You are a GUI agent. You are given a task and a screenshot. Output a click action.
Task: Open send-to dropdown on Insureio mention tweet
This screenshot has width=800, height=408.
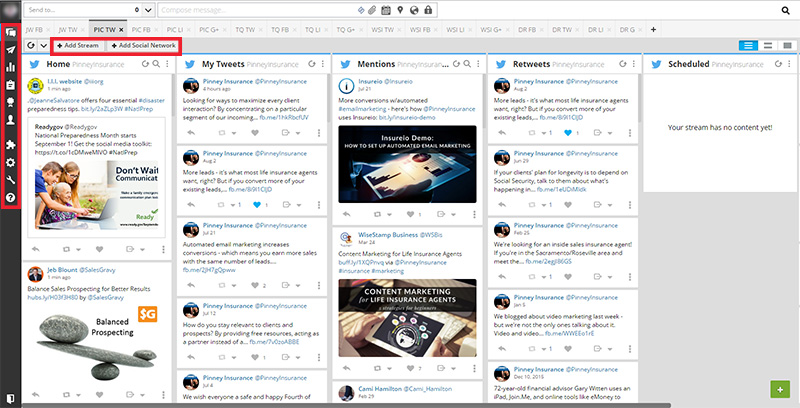pos(453,215)
